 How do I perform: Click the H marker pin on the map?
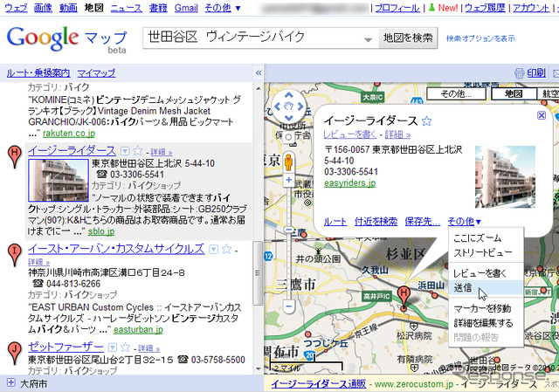[x=404, y=298]
